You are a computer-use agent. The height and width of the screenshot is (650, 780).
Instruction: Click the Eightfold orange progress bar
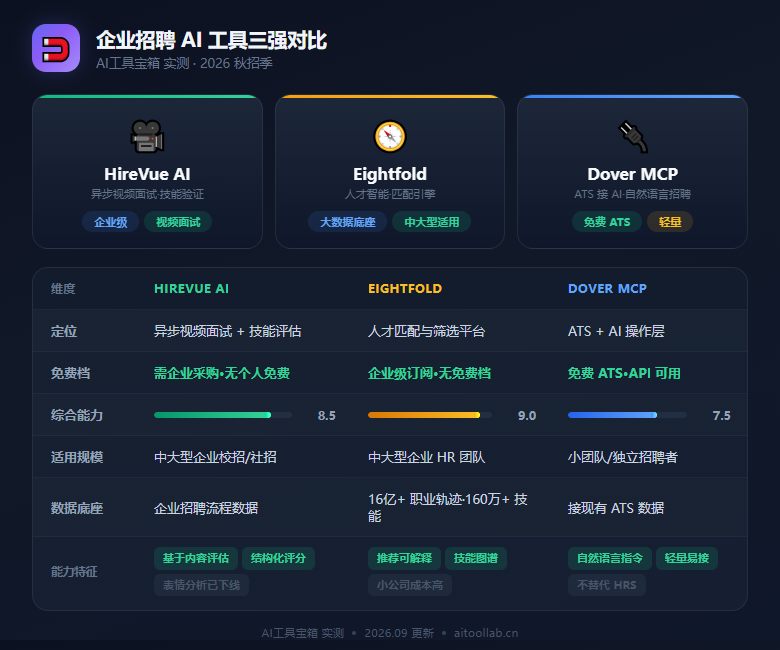pos(430,415)
